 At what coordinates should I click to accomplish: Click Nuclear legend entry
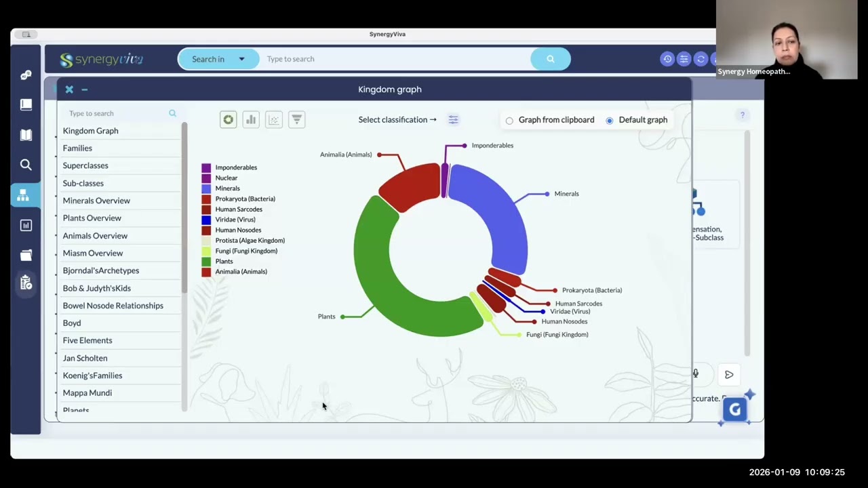[226, 178]
